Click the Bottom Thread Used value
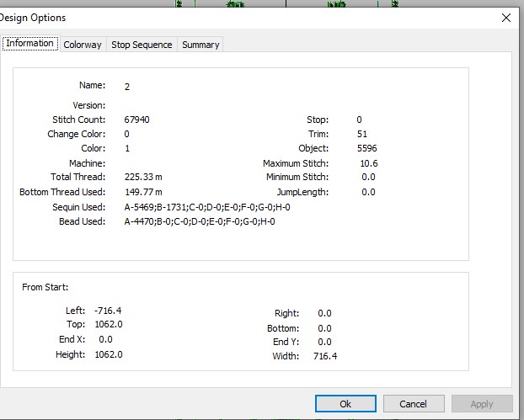Screen dimensions: 524x420 coord(143,192)
